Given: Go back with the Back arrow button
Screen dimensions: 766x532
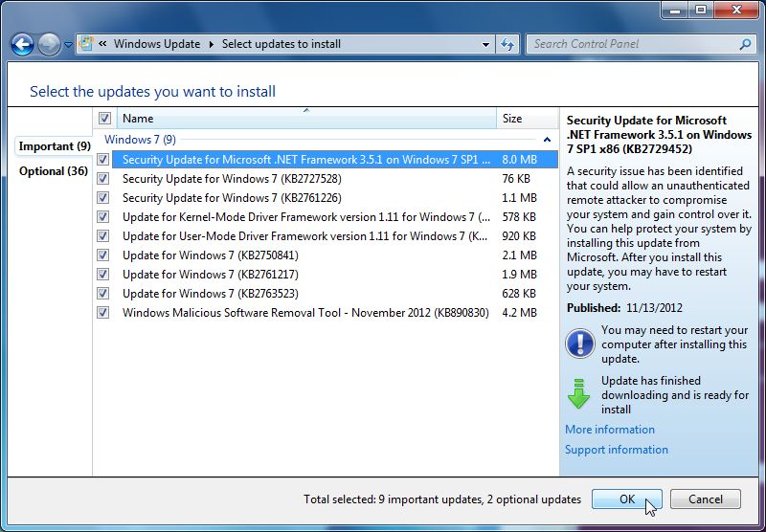Looking at the screenshot, I should (x=22, y=44).
